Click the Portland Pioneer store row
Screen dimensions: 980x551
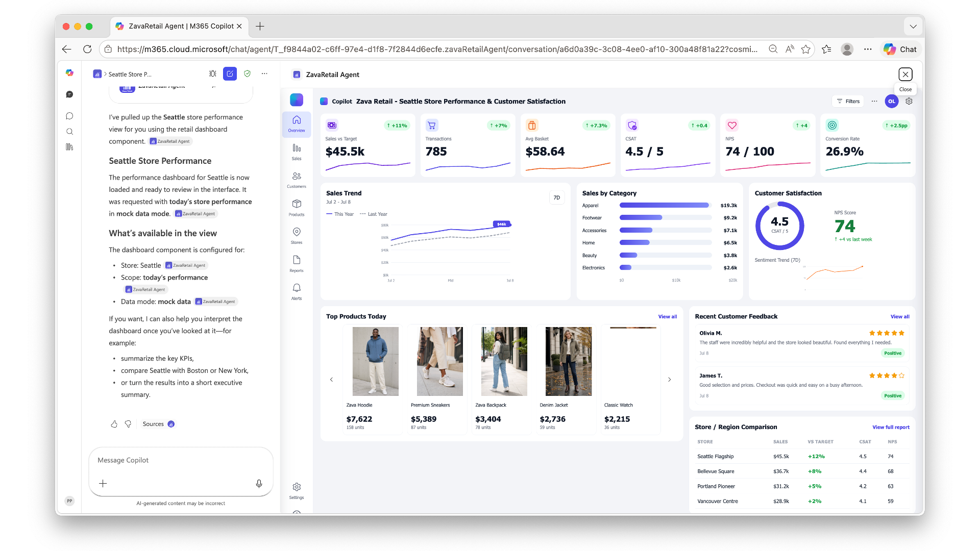[x=803, y=486]
